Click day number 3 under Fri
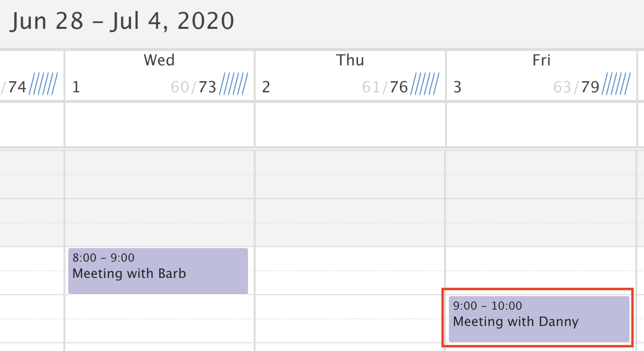Viewport: 644px width, 351px height. point(458,88)
